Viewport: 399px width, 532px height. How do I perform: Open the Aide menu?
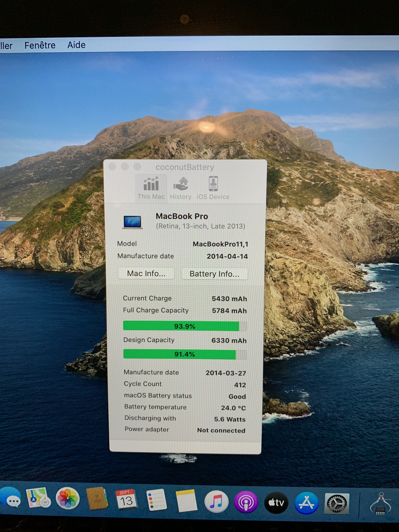tap(76, 45)
